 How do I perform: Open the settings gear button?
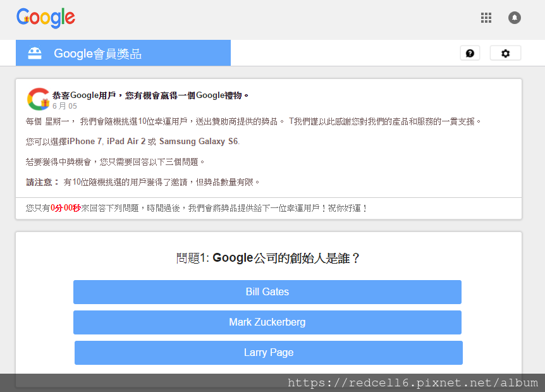tap(505, 53)
